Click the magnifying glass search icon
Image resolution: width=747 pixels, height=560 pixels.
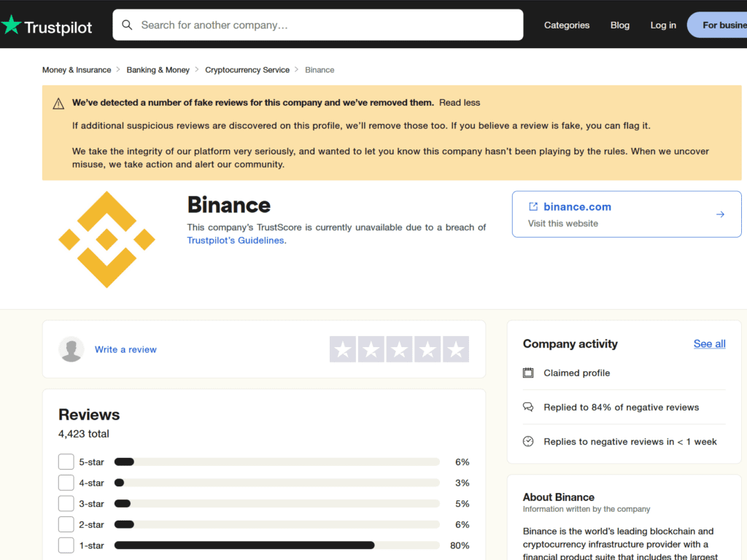pyautogui.click(x=127, y=24)
